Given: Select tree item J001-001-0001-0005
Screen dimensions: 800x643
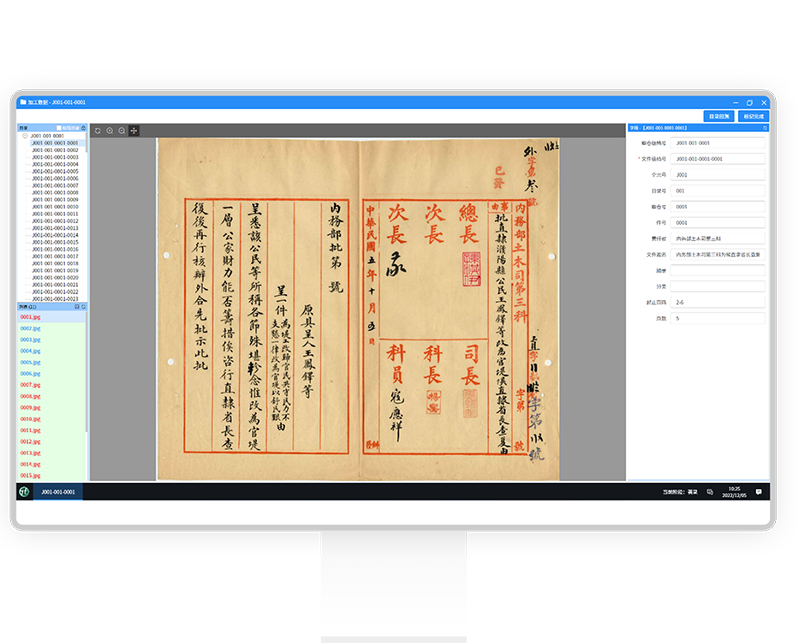Looking at the screenshot, I should pyautogui.click(x=55, y=171).
